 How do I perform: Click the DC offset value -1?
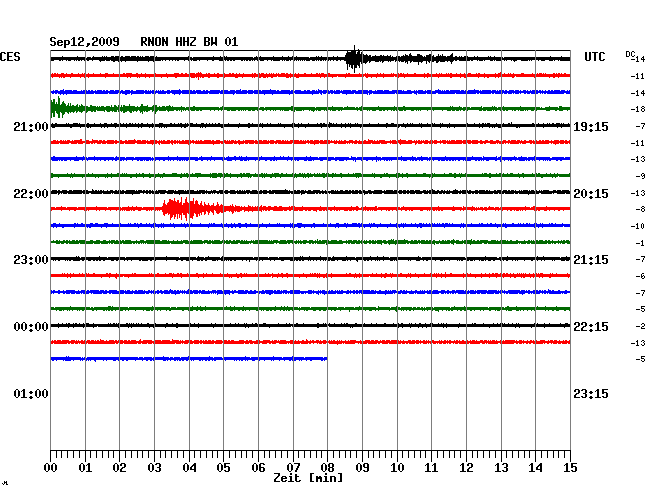pyautogui.click(x=640, y=243)
